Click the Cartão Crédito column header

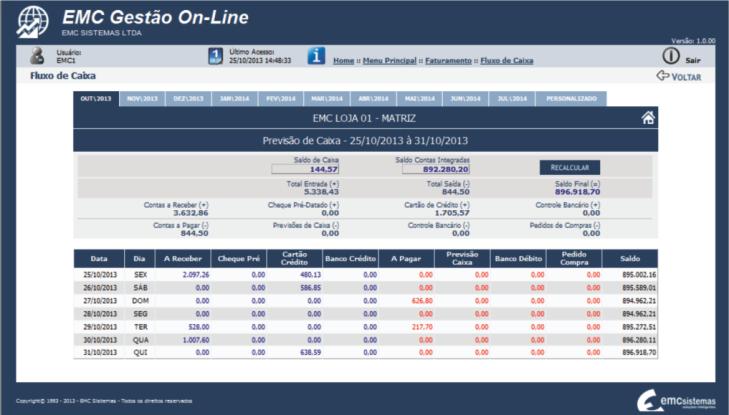pos(294,258)
